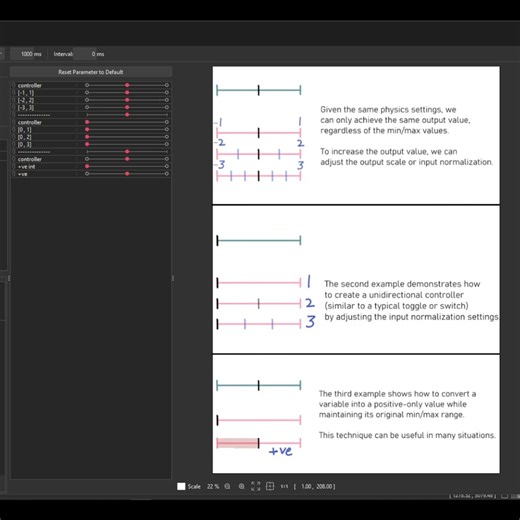Click minimum key point of [-2, 2] slider
The height and width of the screenshot is (520, 520).
click(x=87, y=100)
